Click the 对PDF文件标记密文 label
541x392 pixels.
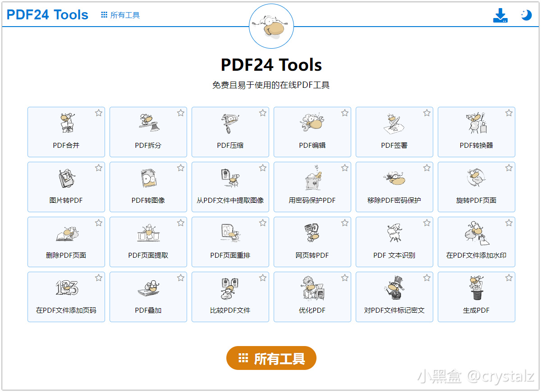pyautogui.click(x=394, y=310)
